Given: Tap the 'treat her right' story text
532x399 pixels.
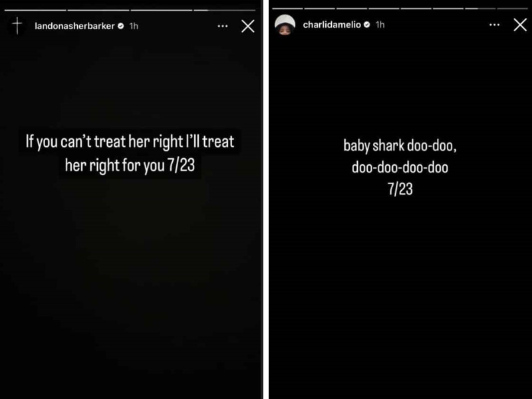Looking at the screenshot, I should click(130, 154).
